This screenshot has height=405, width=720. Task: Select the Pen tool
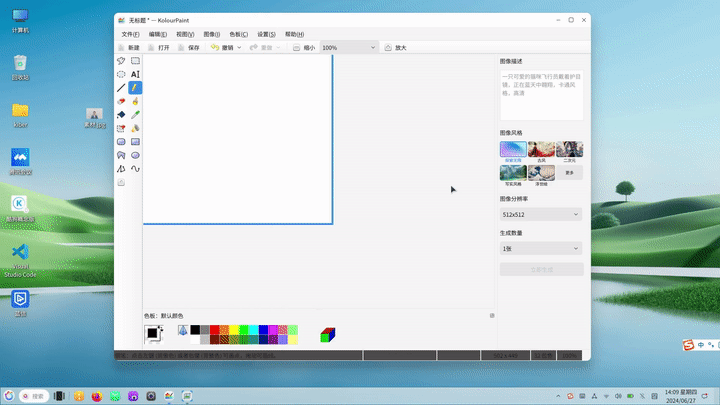[x=135, y=88]
